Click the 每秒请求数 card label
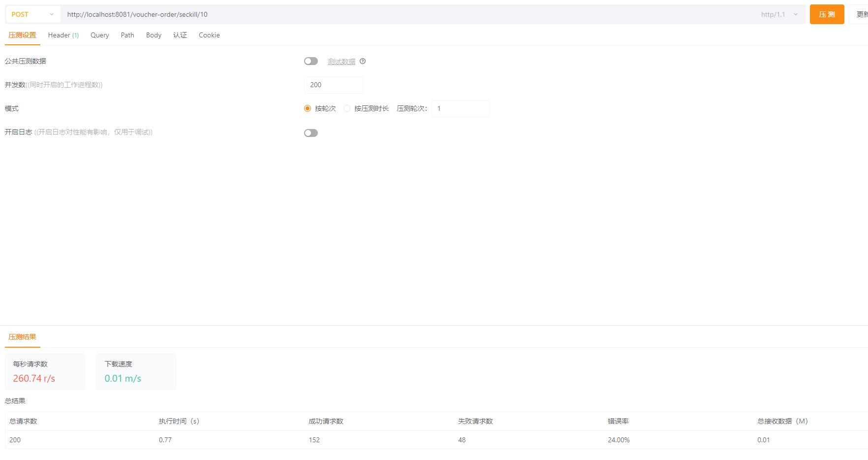The image size is (868, 460). tap(31, 364)
